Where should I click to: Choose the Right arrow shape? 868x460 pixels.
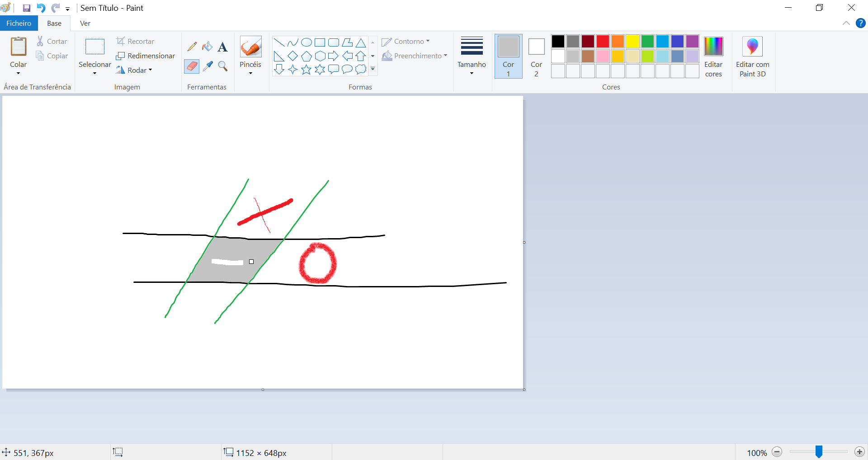pos(334,56)
